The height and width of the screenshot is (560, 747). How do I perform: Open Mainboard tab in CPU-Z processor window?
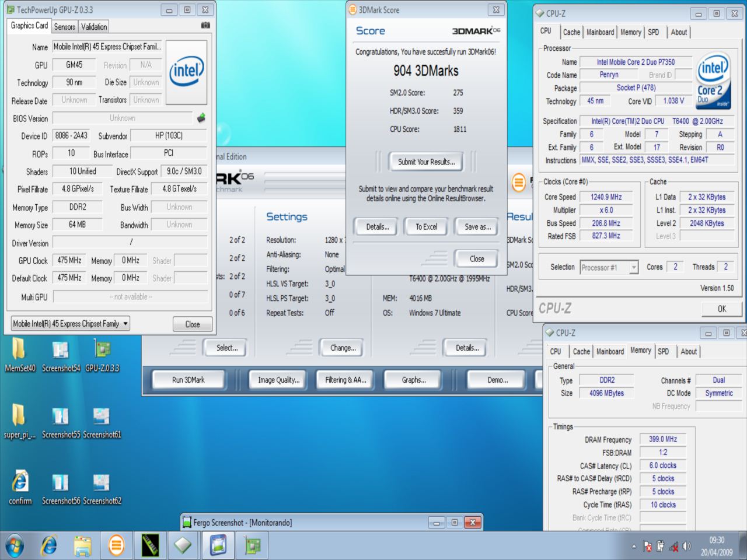click(x=601, y=33)
